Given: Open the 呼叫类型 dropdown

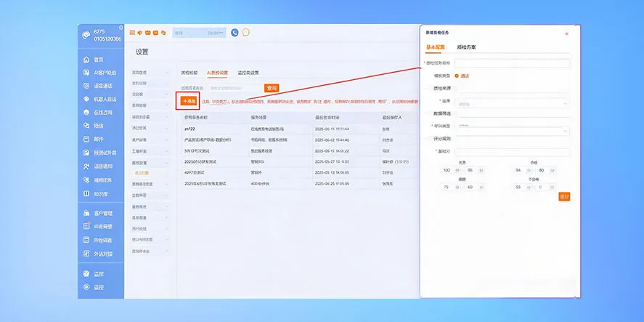Looking at the screenshot, I should click(512, 130).
